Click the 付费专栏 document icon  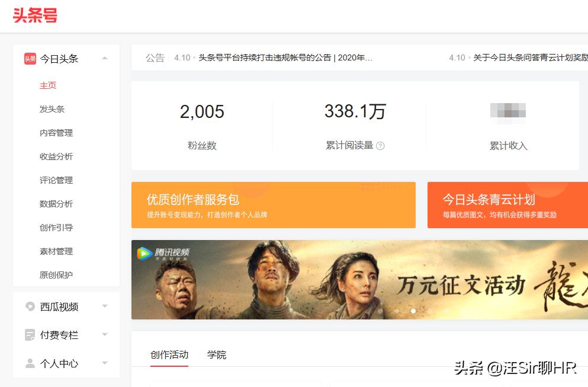click(29, 335)
